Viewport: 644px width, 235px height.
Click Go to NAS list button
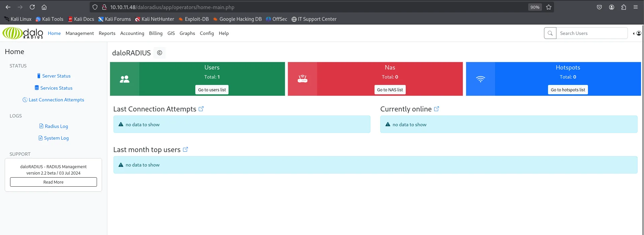[390, 90]
